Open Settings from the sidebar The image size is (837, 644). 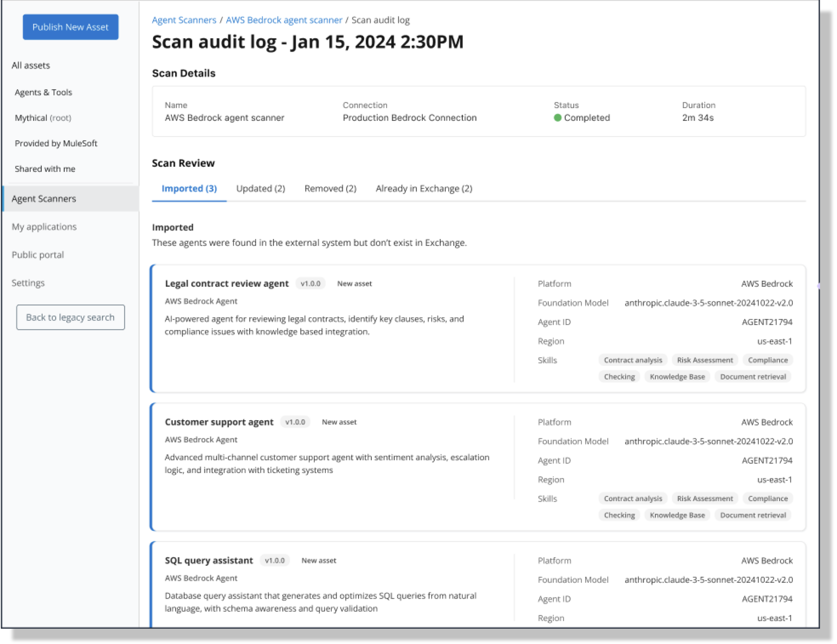[28, 282]
